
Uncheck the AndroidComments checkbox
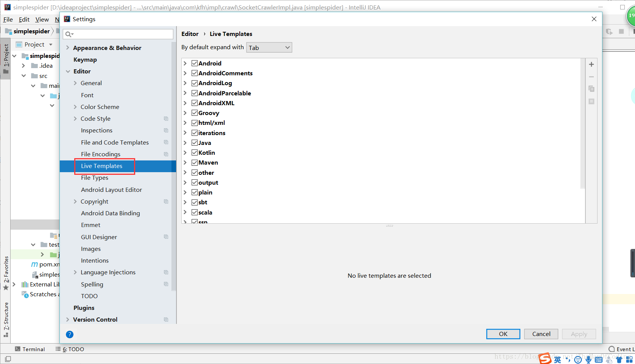tap(195, 73)
